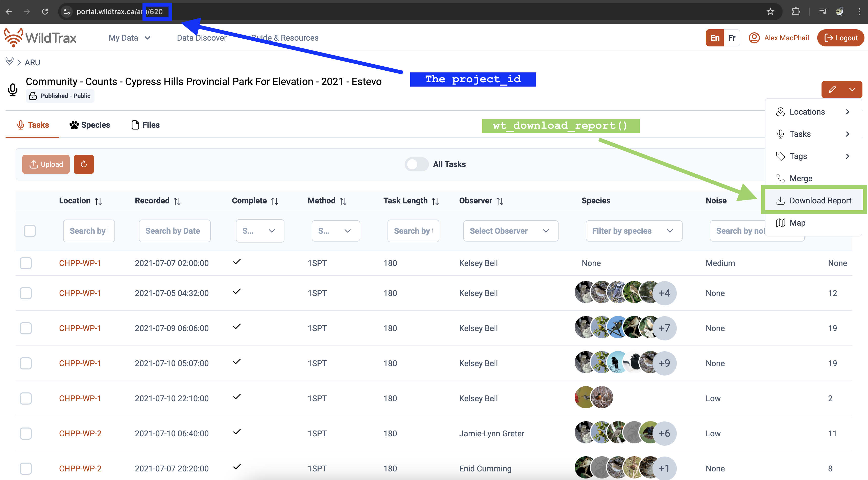Expand the Filter by species dropdown

[x=634, y=231]
